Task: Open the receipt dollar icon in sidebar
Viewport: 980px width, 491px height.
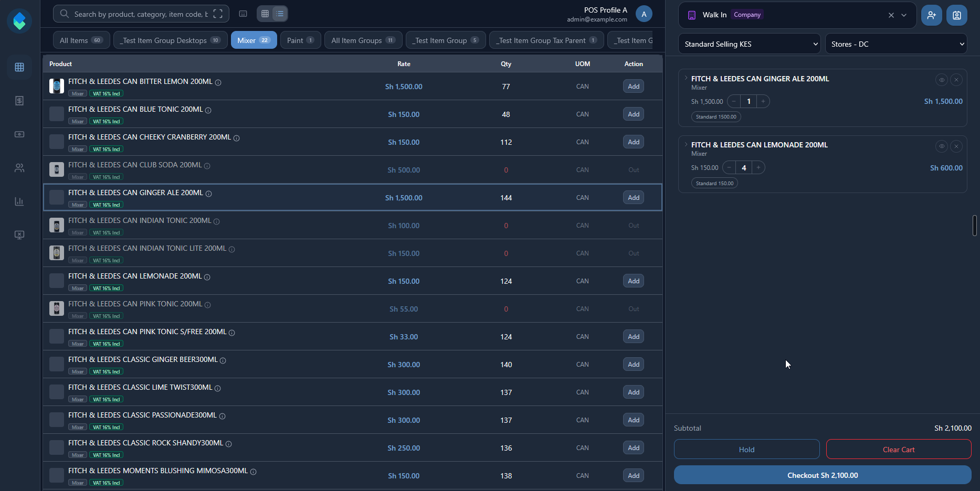Action: [x=19, y=101]
